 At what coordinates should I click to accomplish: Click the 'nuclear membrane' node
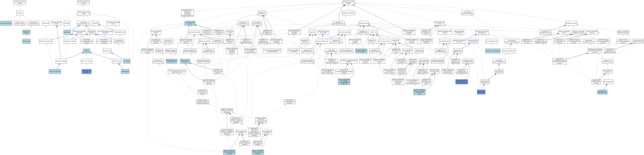tap(55, 71)
